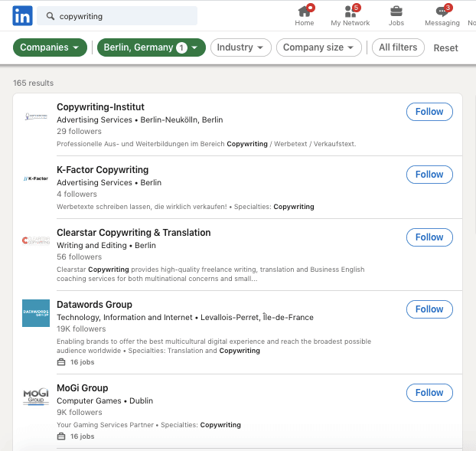Open K-Factor company logo
The image size is (476, 451).
click(x=36, y=178)
